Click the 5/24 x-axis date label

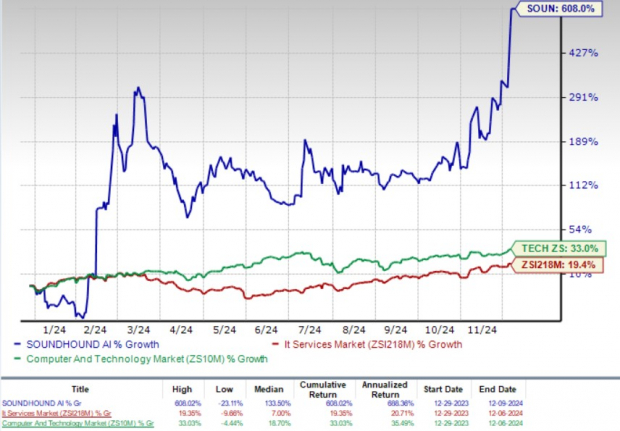click(224, 330)
